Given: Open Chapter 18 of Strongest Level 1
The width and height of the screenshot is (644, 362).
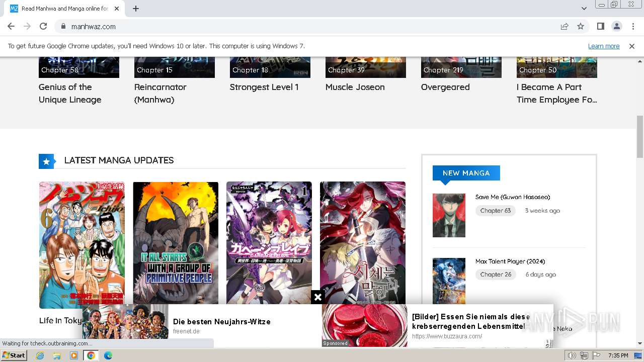Looking at the screenshot, I should click(250, 70).
